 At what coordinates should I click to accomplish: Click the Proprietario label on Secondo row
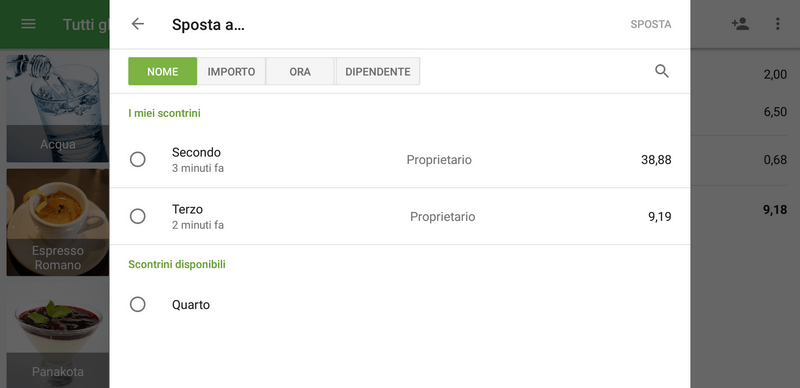pos(439,160)
